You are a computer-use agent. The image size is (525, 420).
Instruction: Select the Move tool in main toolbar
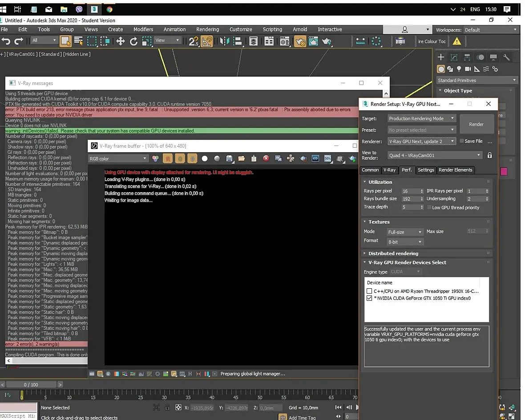121,41
